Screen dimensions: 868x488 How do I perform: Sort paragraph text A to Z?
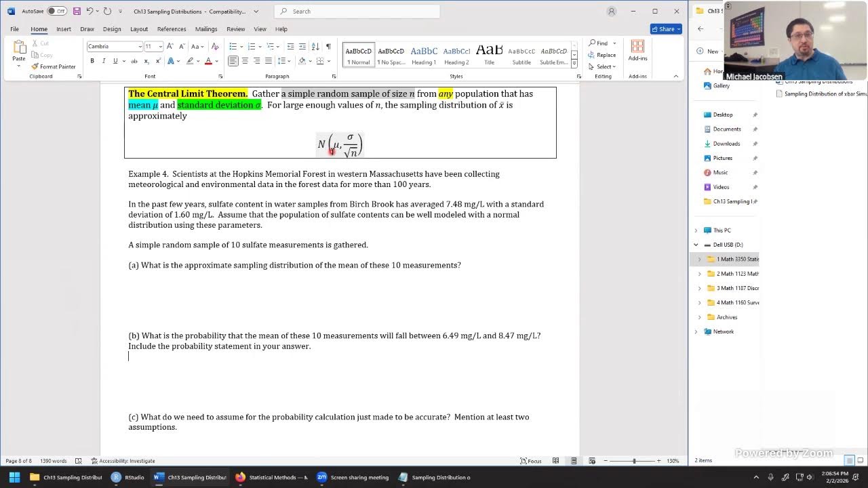pyautogui.click(x=315, y=46)
